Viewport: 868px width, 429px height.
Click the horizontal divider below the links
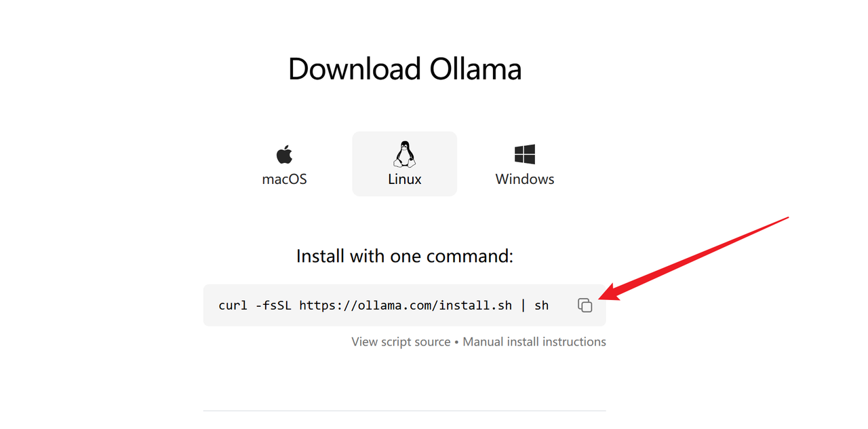coord(405,411)
